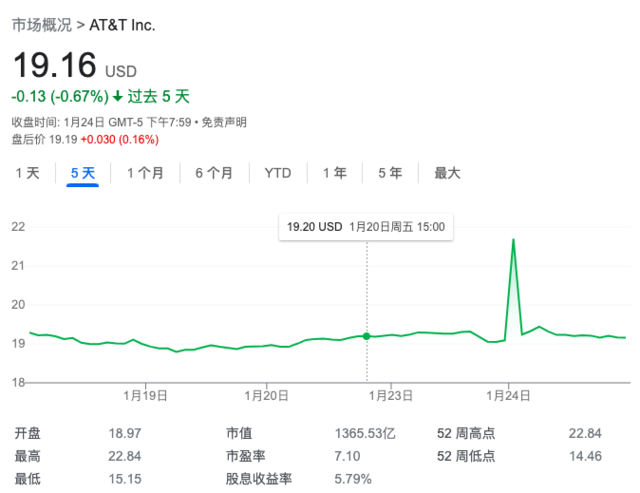This screenshot has width=640, height=493.
Task: Click the price spike peak on 1月24日
Action: [x=513, y=240]
